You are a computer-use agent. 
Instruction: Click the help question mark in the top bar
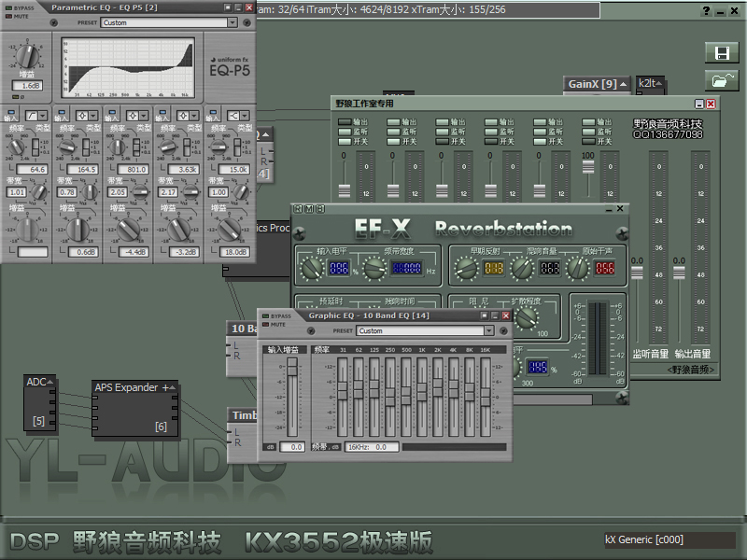[x=706, y=10]
